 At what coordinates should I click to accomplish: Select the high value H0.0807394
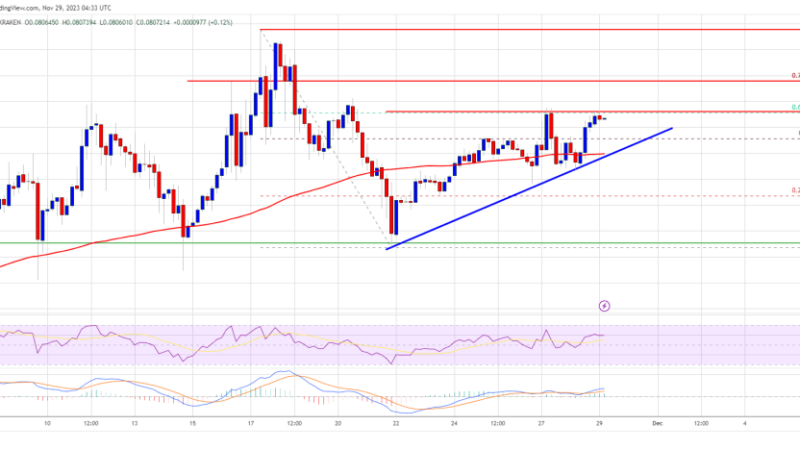pyautogui.click(x=79, y=22)
